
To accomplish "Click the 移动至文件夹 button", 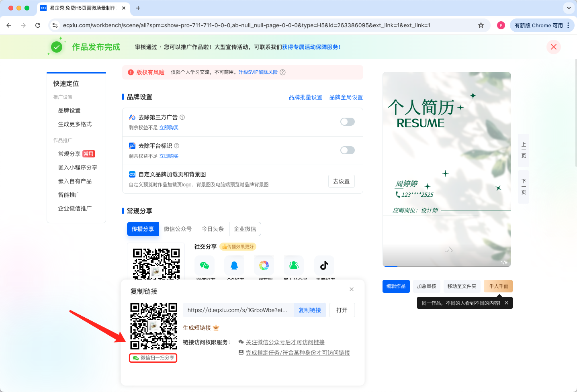I will [462, 286].
